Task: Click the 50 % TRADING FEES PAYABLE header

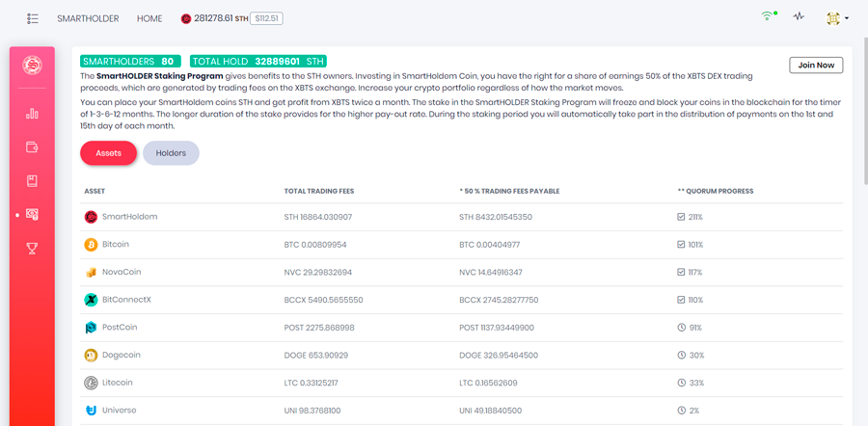Action: (x=509, y=192)
